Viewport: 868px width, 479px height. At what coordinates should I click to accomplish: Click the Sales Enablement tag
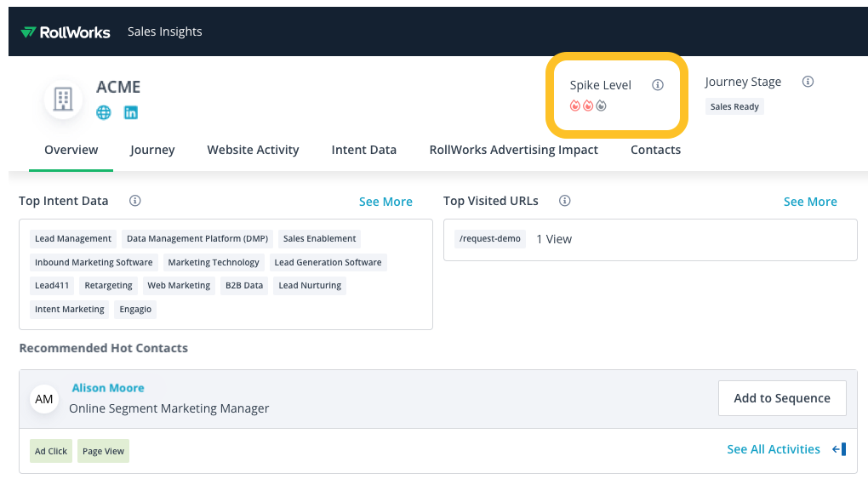(x=319, y=239)
